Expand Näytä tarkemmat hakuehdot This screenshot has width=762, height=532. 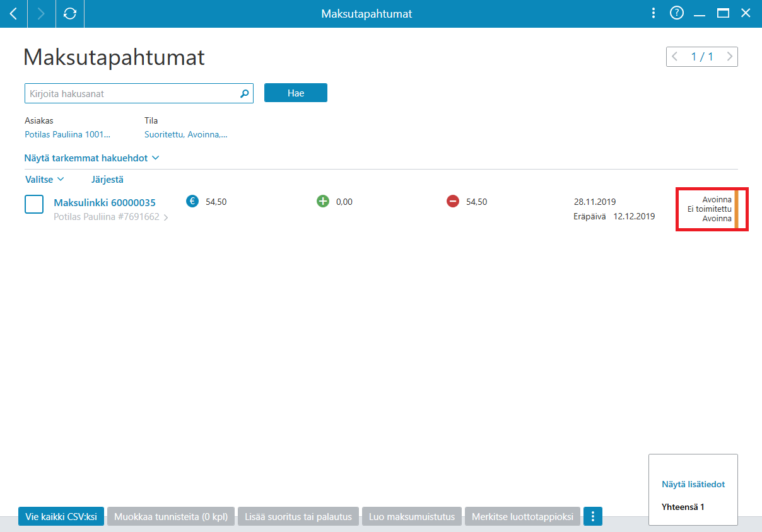[92, 158]
